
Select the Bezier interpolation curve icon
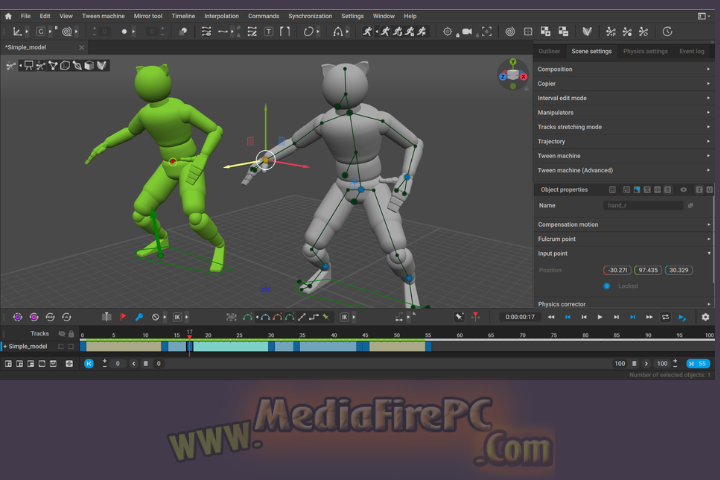click(265, 317)
